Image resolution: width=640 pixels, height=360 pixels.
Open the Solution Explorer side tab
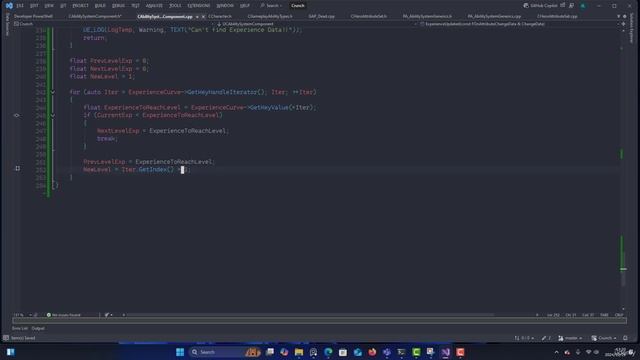(632, 28)
